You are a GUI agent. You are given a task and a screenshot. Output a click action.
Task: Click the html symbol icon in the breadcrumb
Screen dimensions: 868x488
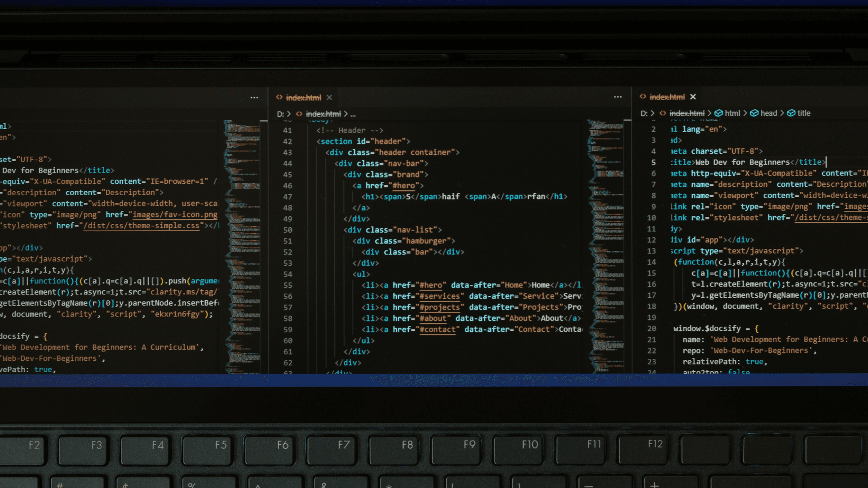point(719,113)
